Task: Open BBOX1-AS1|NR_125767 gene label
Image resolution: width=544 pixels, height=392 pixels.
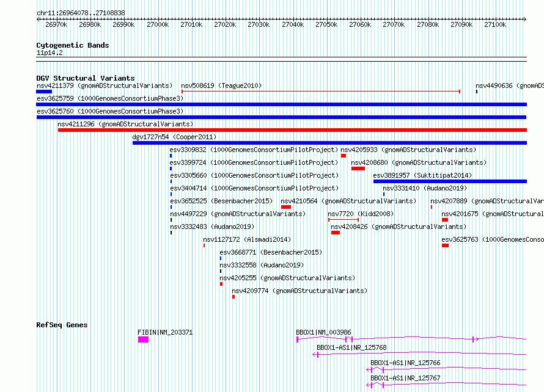Action: 406,378
